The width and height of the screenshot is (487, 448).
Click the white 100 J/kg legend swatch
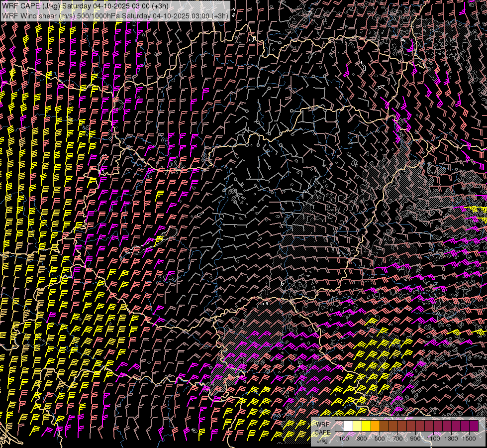(x=348, y=426)
